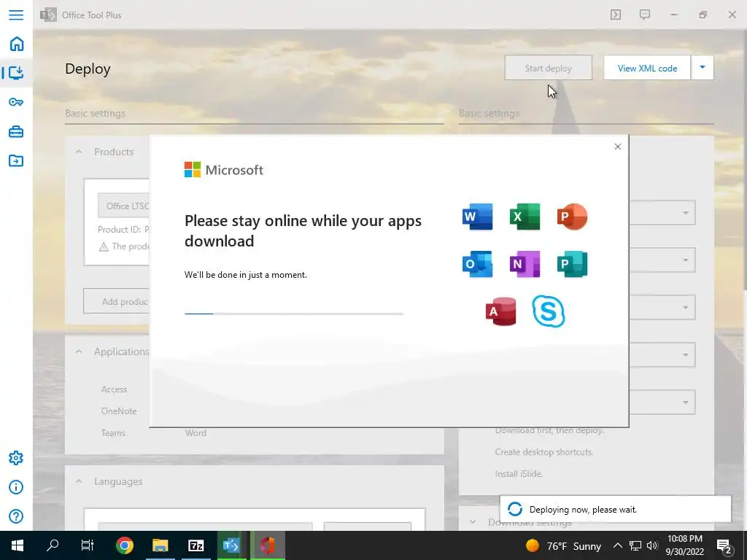Viewport: 747px width, 560px height.
Task: Open the Office document convert folder icon
Action: coord(16,160)
